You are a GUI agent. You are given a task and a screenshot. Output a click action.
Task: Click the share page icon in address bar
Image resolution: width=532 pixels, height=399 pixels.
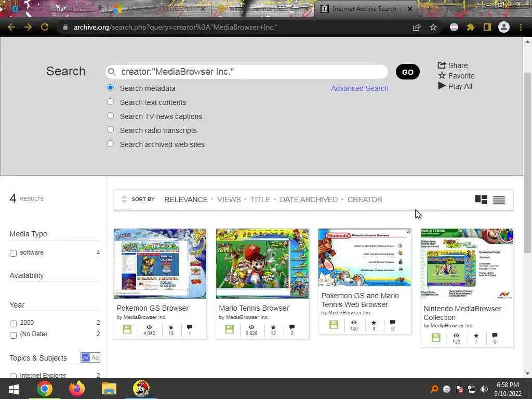[x=417, y=28]
